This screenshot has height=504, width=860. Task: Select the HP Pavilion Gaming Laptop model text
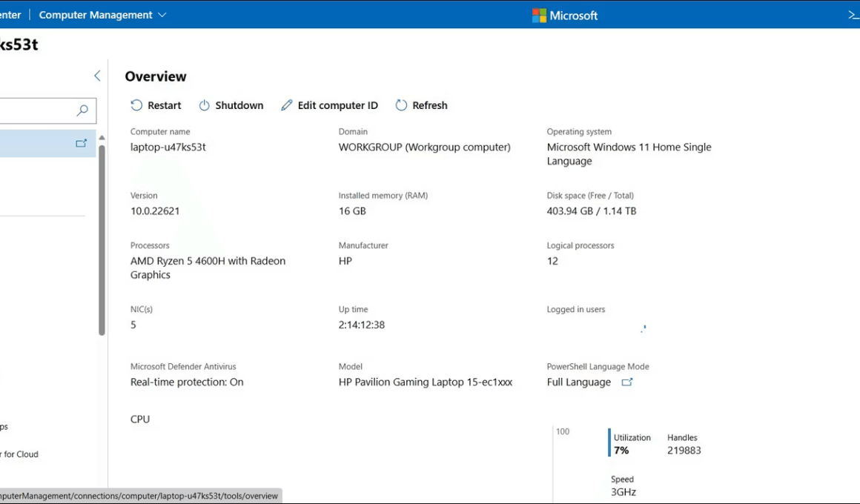426,382
